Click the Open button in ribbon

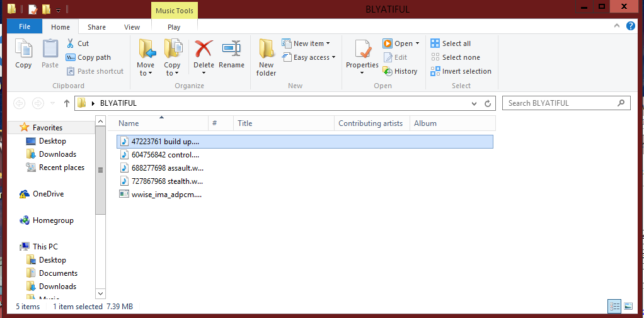click(397, 43)
